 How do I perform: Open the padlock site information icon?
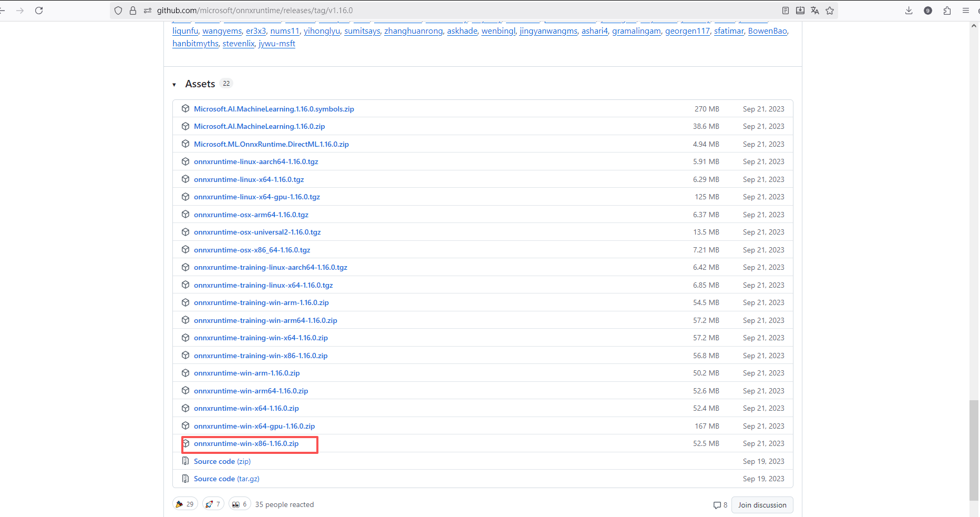(x=133, y=11)
